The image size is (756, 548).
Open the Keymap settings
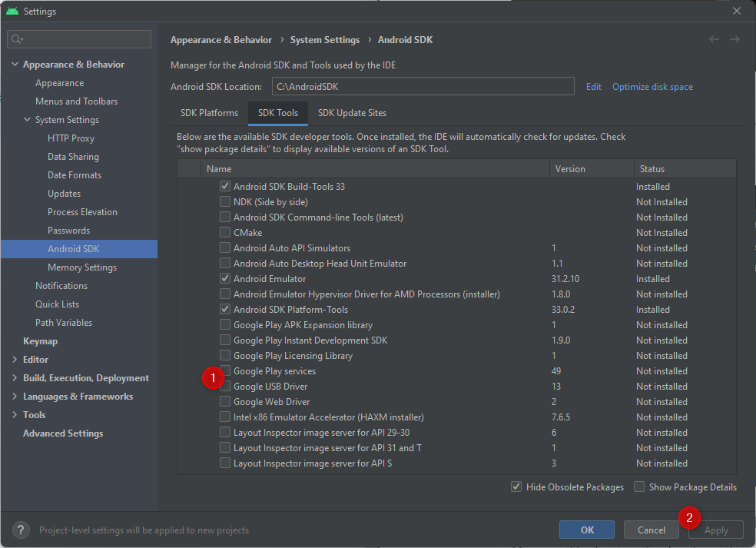[40, 341]
